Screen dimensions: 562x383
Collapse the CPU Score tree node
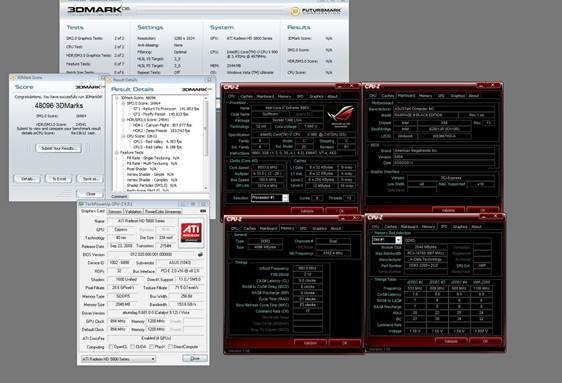click(x=123, y=136)
